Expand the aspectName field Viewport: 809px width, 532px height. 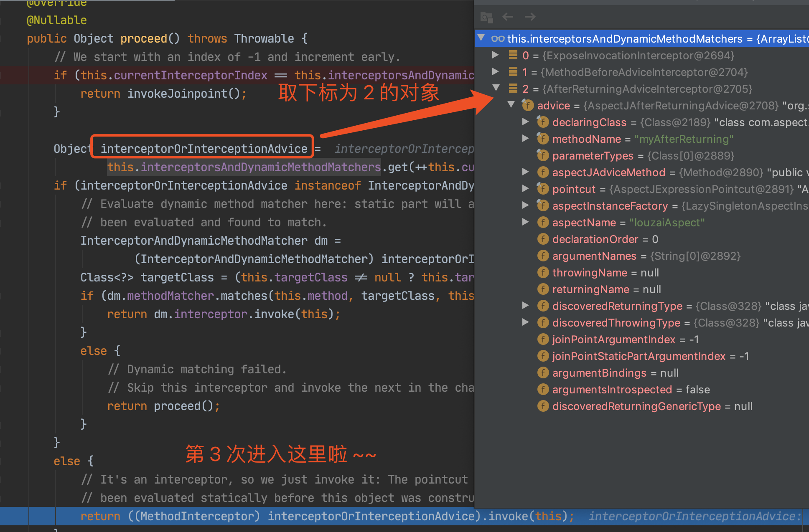pos(526,222)
